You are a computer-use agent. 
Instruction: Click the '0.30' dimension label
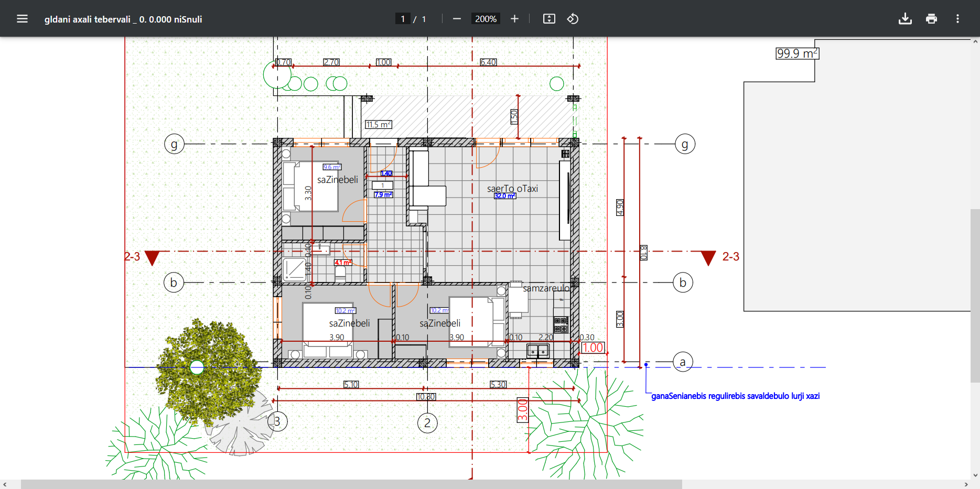[587, 338]
